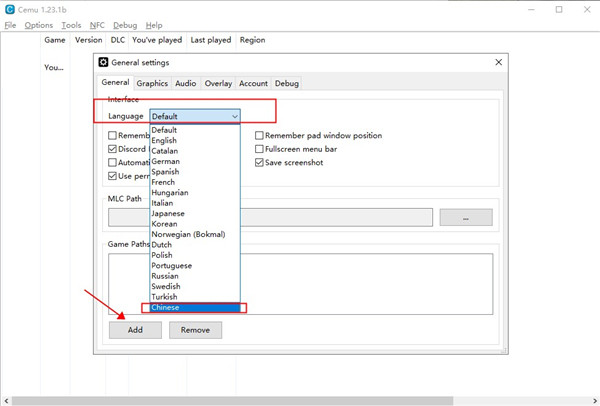Collapse the Language dropdown arrow
Viewport: 600px width, 406px height.
pos(235,116)
